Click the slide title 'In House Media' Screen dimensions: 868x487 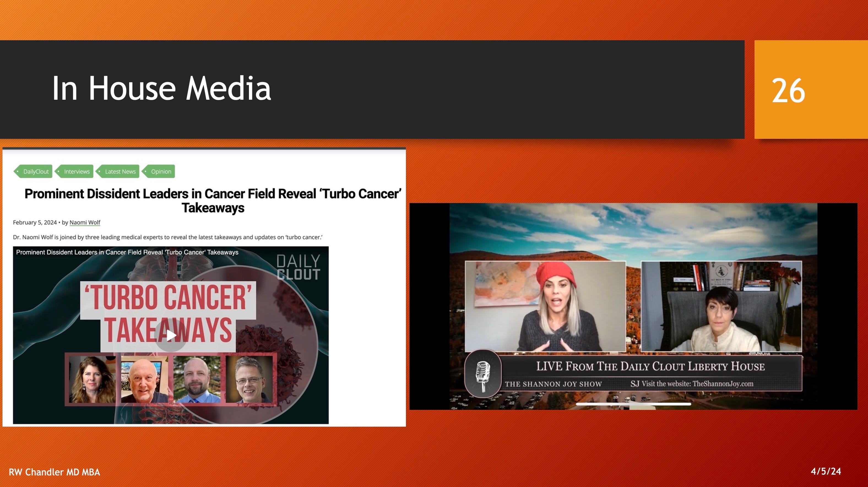(x=161, y=88)
